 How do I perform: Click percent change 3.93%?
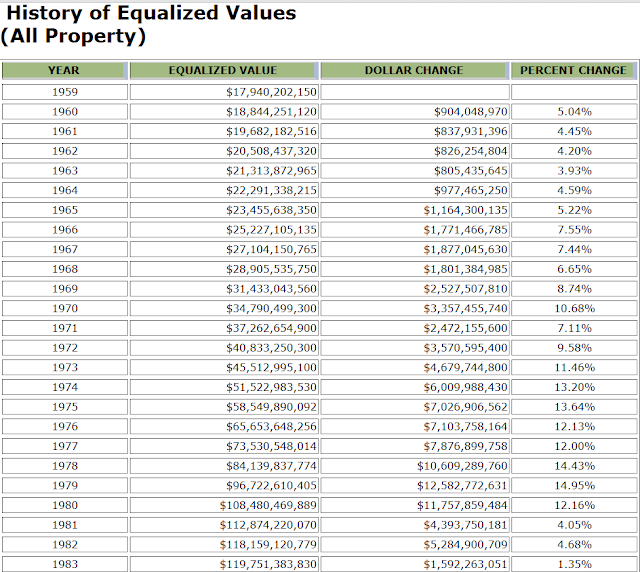[574, 171]
